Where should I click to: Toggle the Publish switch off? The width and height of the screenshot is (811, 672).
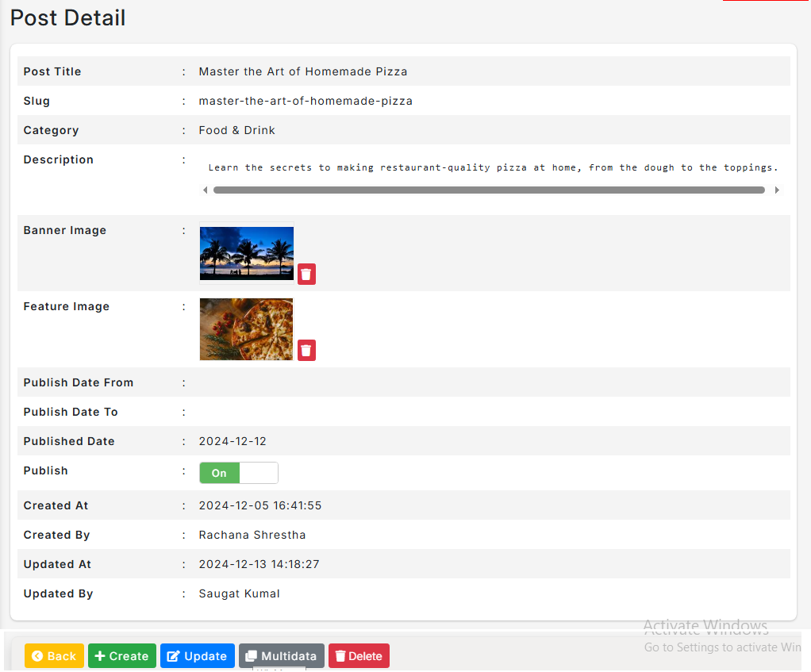point(238,473)
